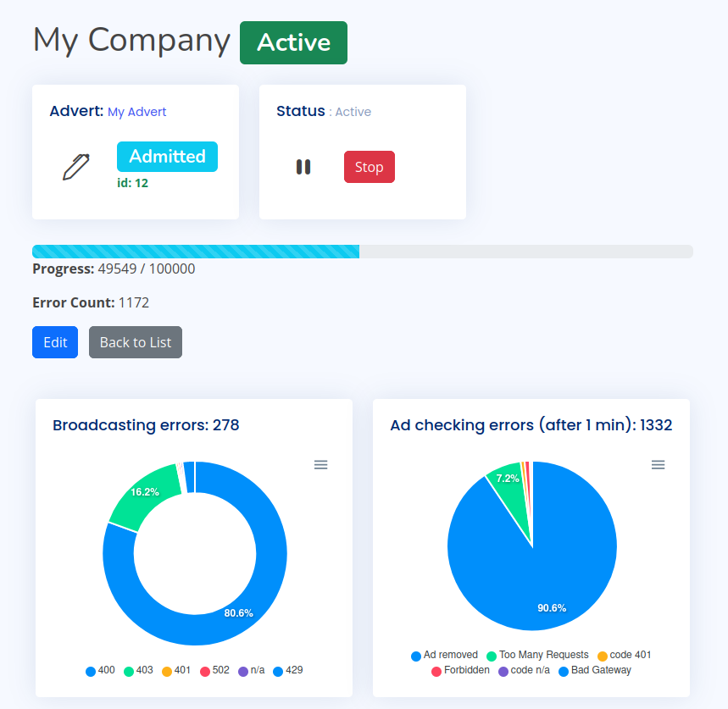
Task: Hide Too Many Requests legend series
Action: (x=537, y=656)
